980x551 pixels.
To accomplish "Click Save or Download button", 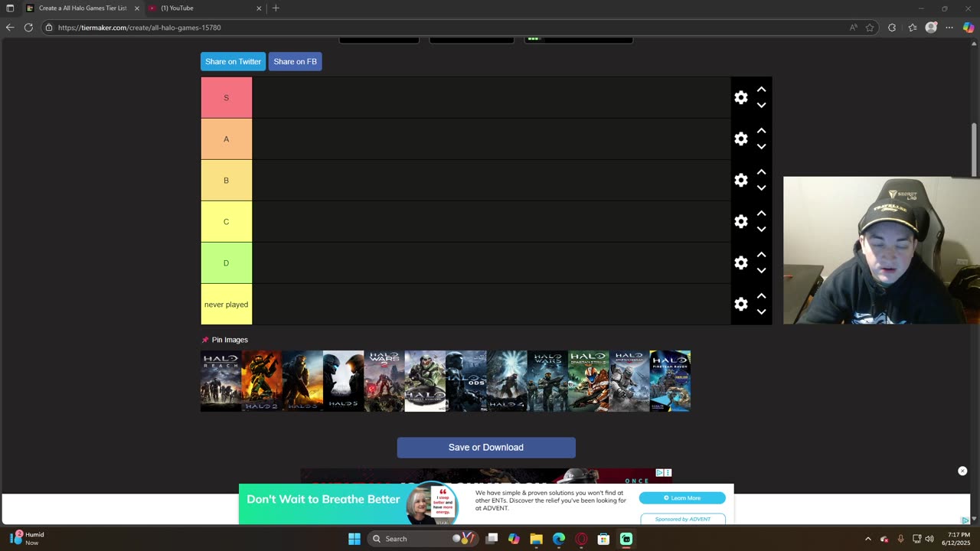I will (486, 448).
